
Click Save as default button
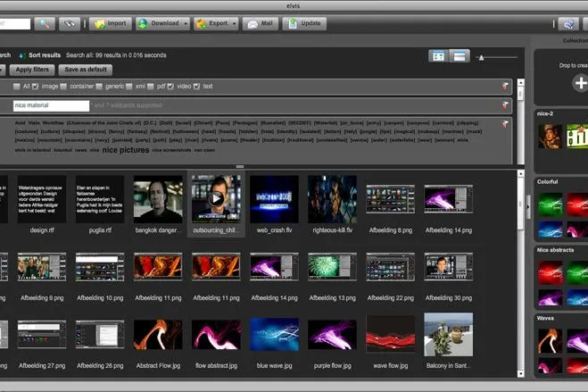tap(86, 70)
